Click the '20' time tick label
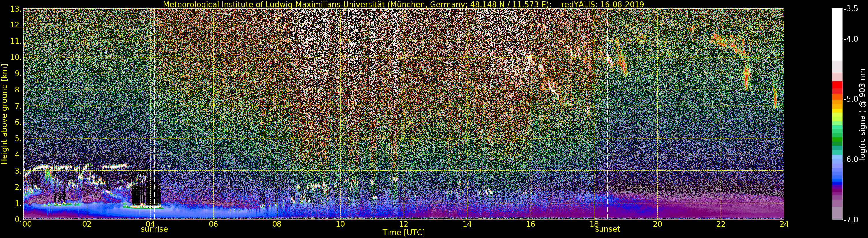 pyautogui.click(x=657, y=224)
